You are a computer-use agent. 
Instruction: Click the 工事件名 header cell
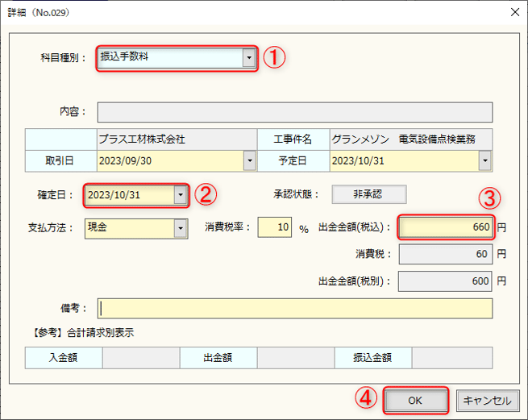pos(293,139)
